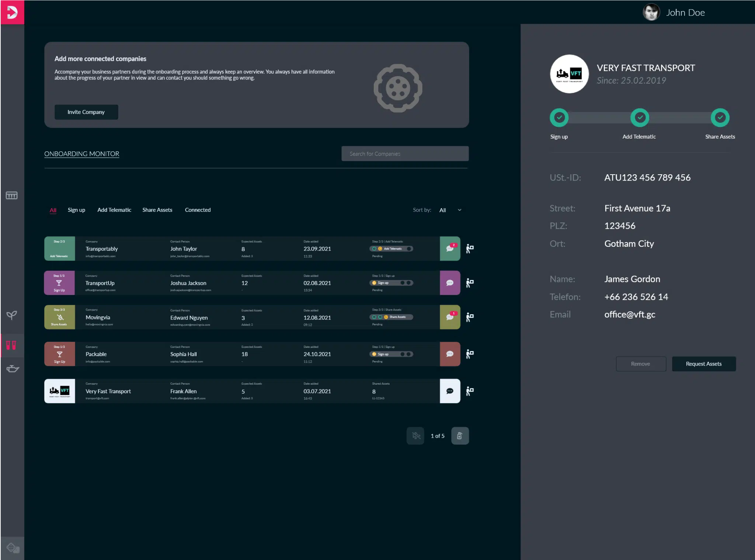The width and height of the screenshot is (755, 560).
Task: Switch to the Add Telematic filter tab
Action: tap(114, 210)
